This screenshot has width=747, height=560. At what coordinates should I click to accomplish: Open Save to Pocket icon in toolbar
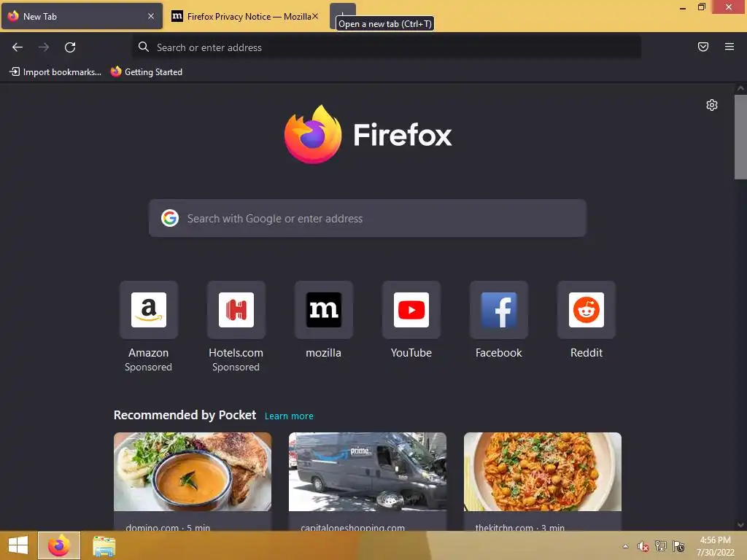(703, 47)
